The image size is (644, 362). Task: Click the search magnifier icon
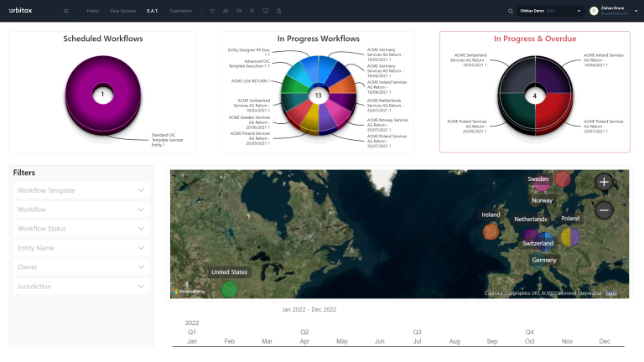(x=511, y=11)
